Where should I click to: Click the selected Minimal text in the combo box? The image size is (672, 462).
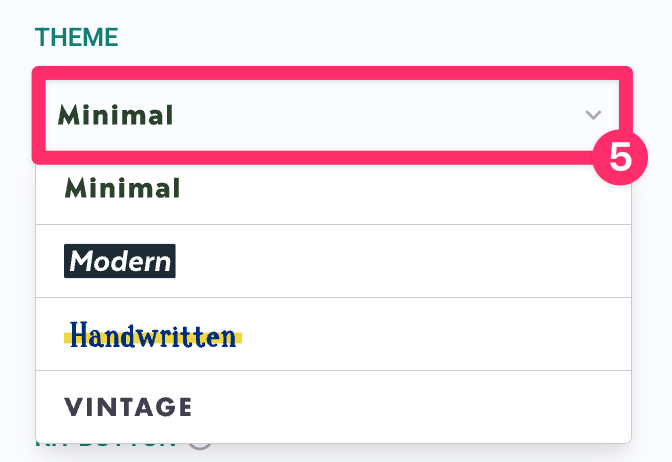click(x=116, y=115)
